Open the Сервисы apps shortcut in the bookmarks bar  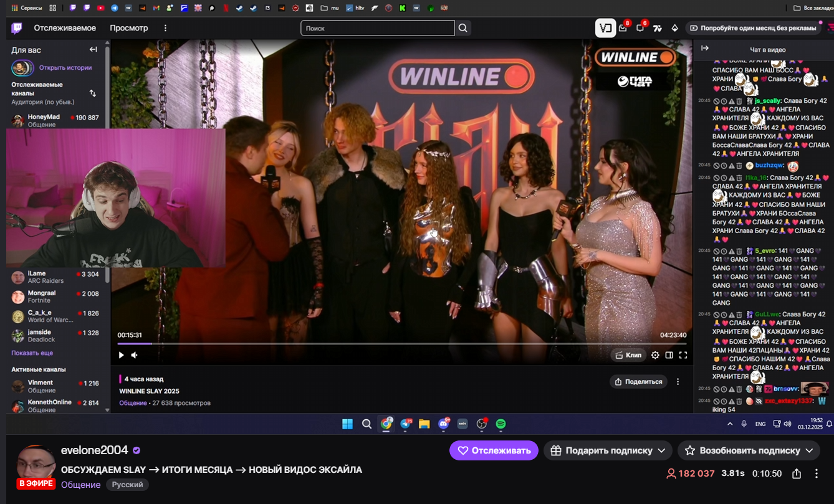click(27, 8)
